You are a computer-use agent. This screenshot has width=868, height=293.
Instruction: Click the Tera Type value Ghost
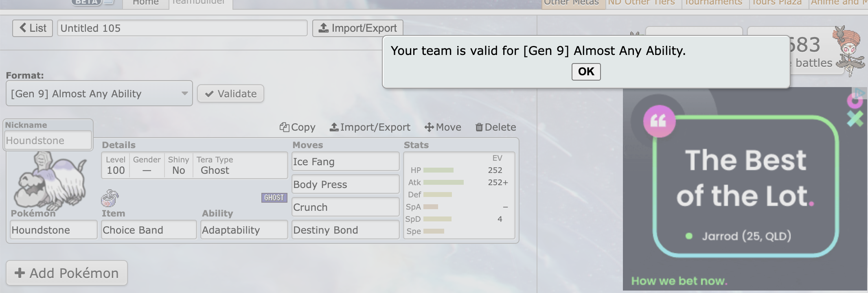tap(215, 171)
